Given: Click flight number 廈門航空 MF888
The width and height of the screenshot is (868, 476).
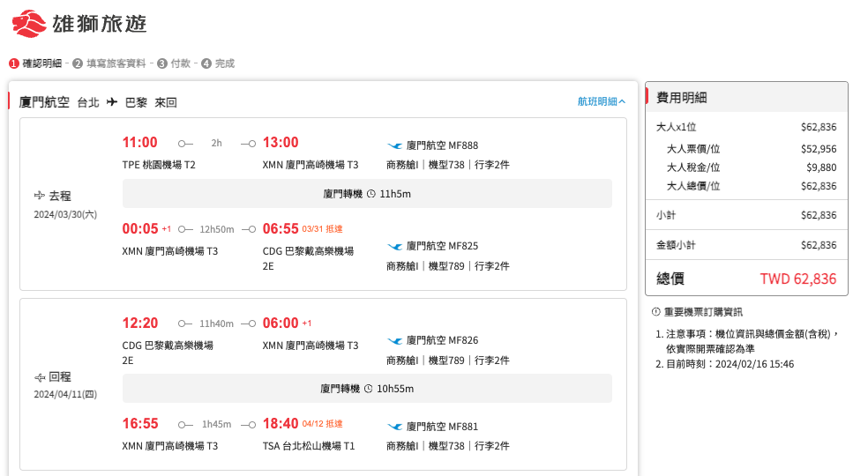Looking at the screenshot, I should click(442, 145).
